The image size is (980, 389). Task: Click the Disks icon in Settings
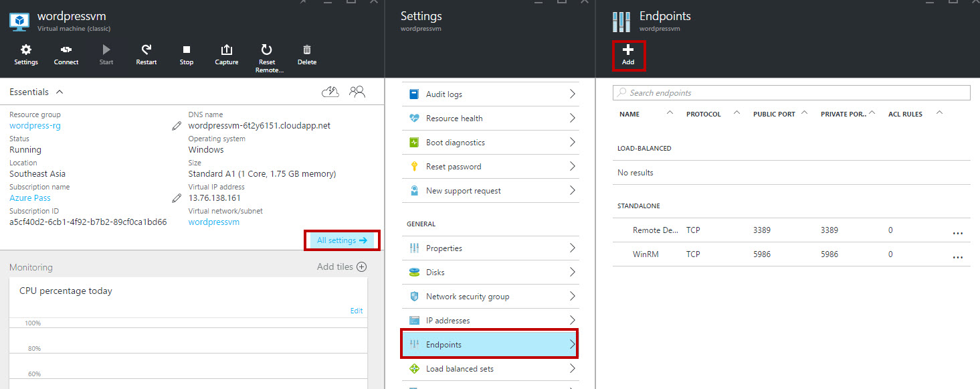point(414,273)
